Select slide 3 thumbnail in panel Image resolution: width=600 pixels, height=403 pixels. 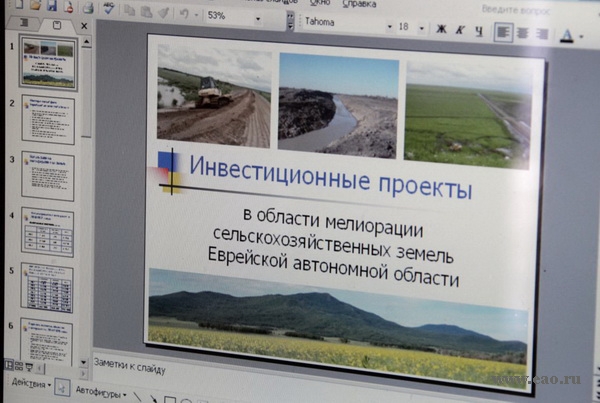(x=46, y=178)
